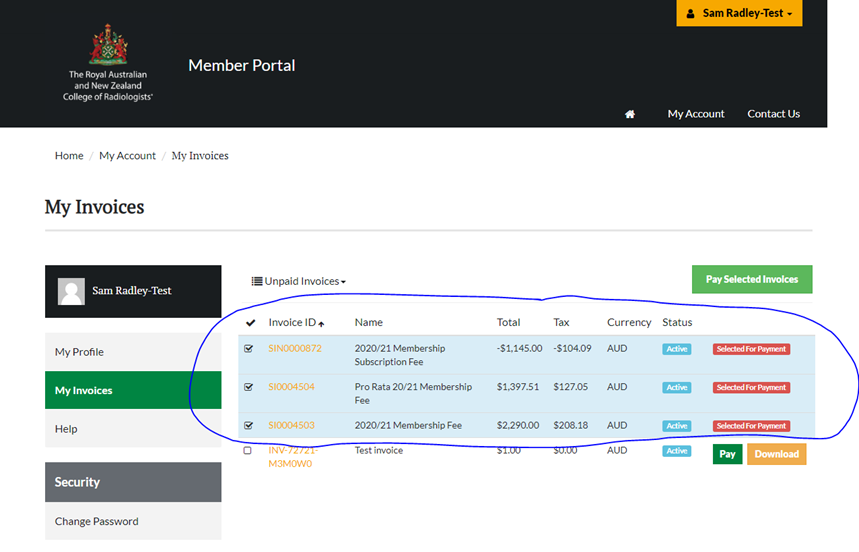The image size is (859, 552).
Task: Click the select-all checkmark header icon
Action: (x=250, y=323)
